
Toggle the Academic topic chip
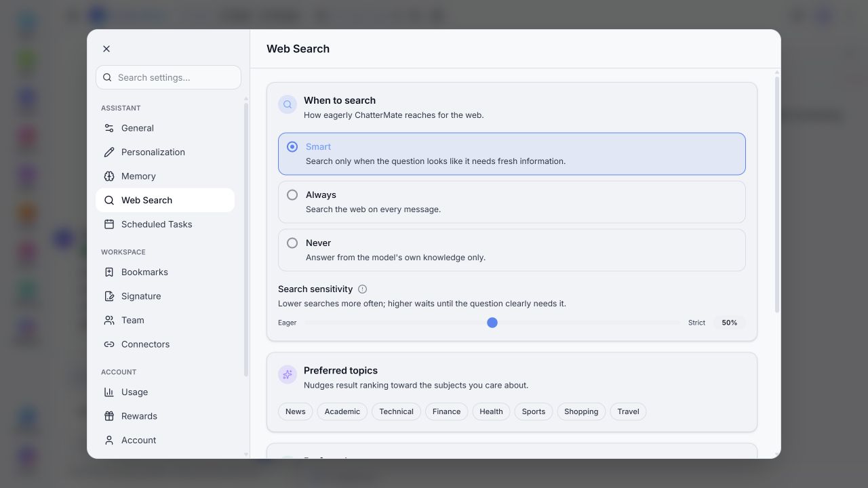[x=342, y=411]
